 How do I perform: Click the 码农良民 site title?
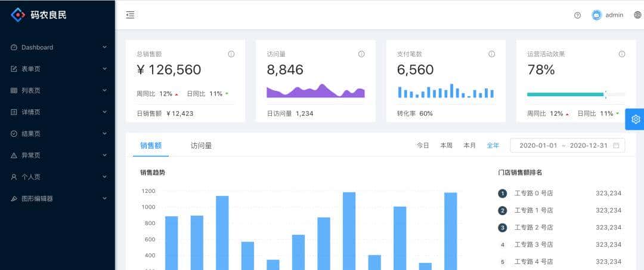point(48,15)
